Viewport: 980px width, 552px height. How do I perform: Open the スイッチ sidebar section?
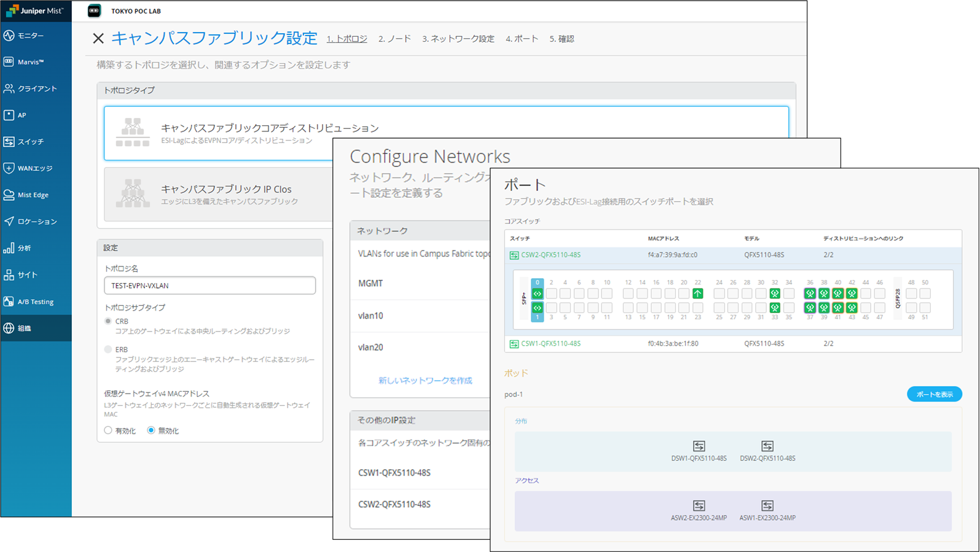pos(31,142)
